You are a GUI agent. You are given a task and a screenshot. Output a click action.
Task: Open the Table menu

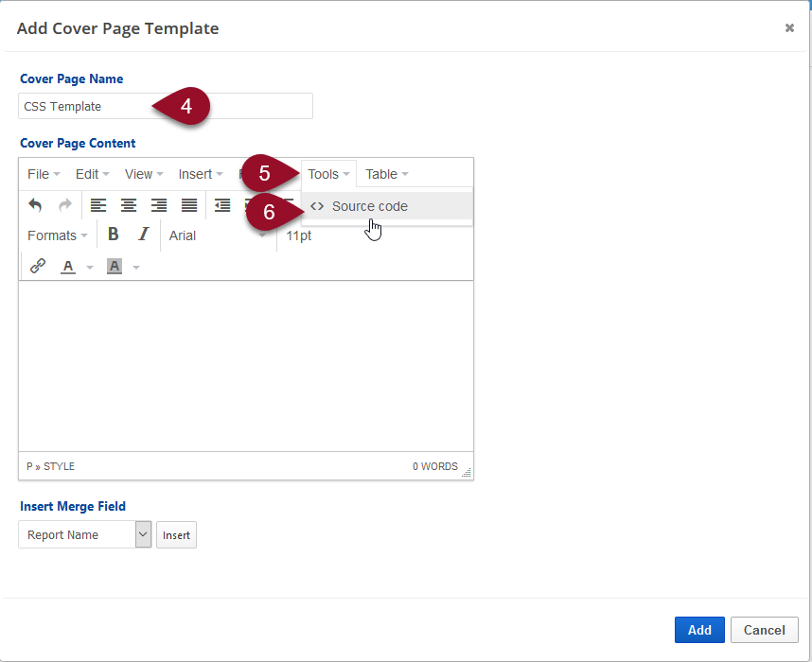point(386,174)
